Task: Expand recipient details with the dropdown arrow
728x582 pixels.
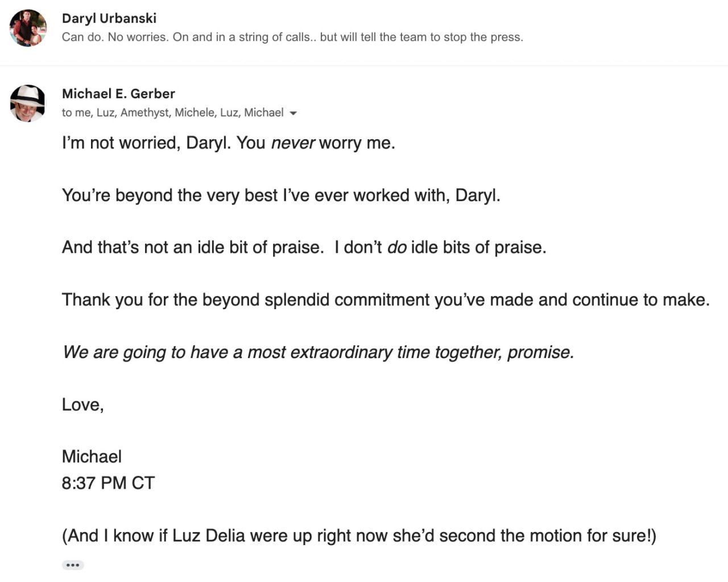Action: pyautogui.click(x=293, y=113)
